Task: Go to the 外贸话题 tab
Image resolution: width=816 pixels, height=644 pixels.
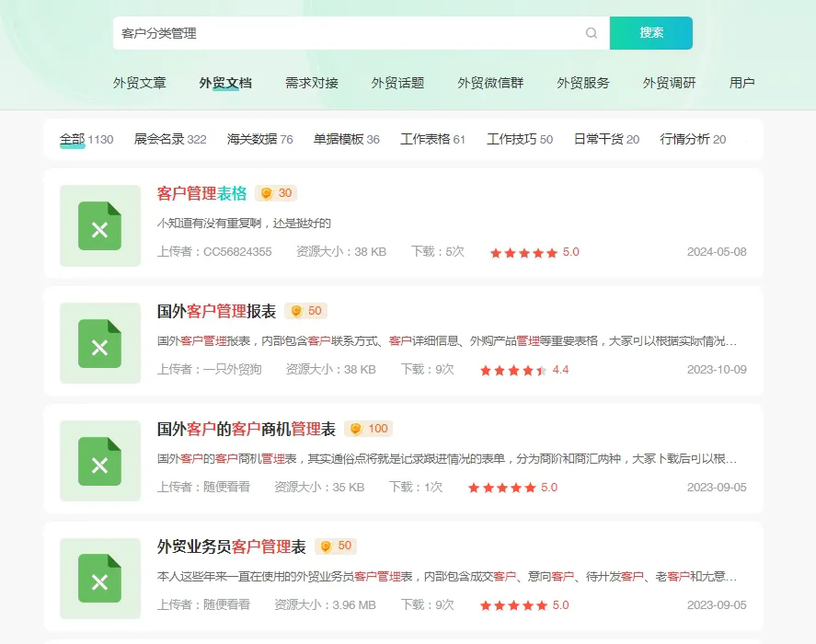Action: [397, 83]
